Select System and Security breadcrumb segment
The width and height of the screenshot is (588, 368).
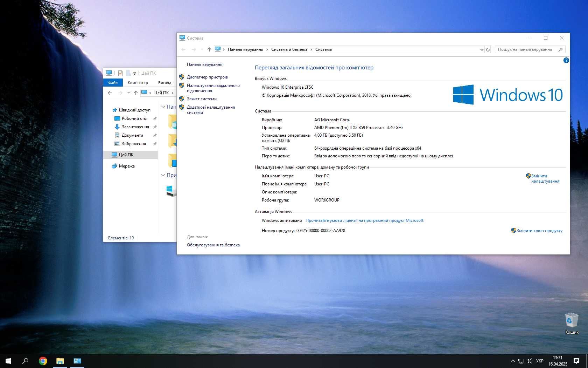[289, 49]
